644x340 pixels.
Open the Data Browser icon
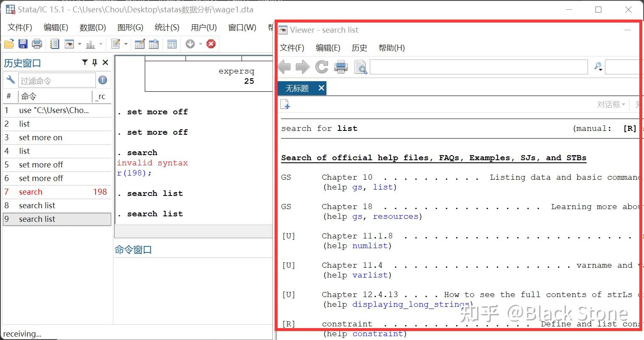154,44
